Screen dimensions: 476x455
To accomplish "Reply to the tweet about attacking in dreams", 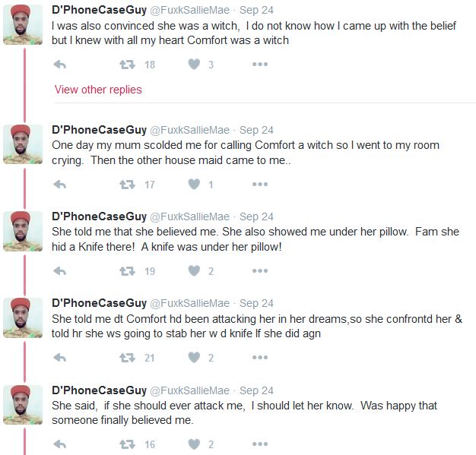I will (x=60, y=358).
